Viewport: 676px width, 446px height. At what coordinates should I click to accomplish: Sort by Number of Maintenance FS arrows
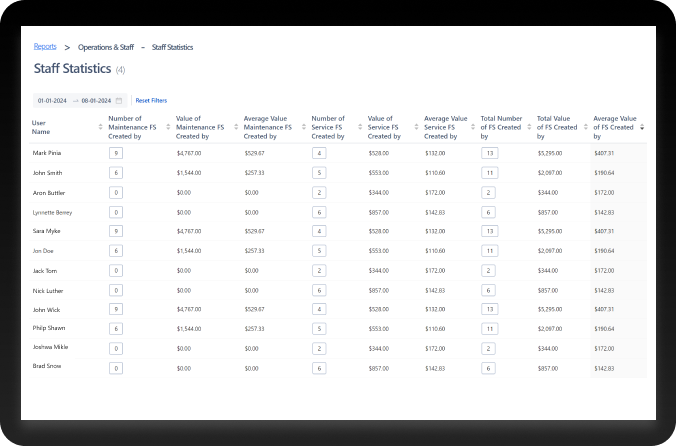pos(168,127)
